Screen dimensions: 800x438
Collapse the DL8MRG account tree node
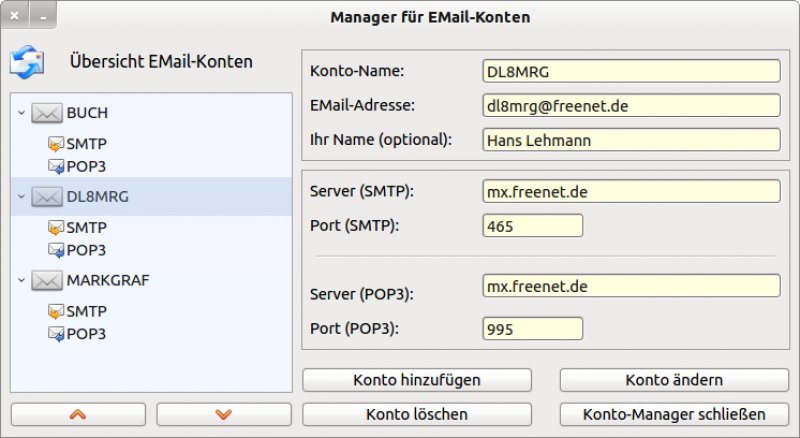pos(21,197)
